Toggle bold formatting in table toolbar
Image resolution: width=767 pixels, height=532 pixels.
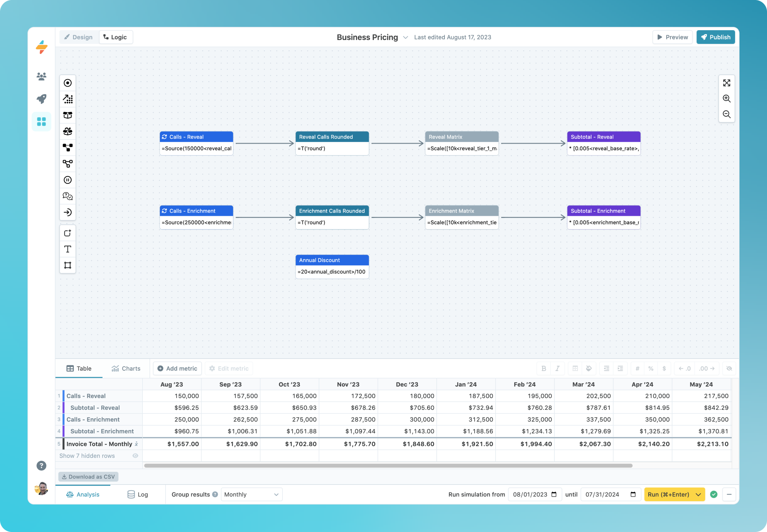pos(544,368)
